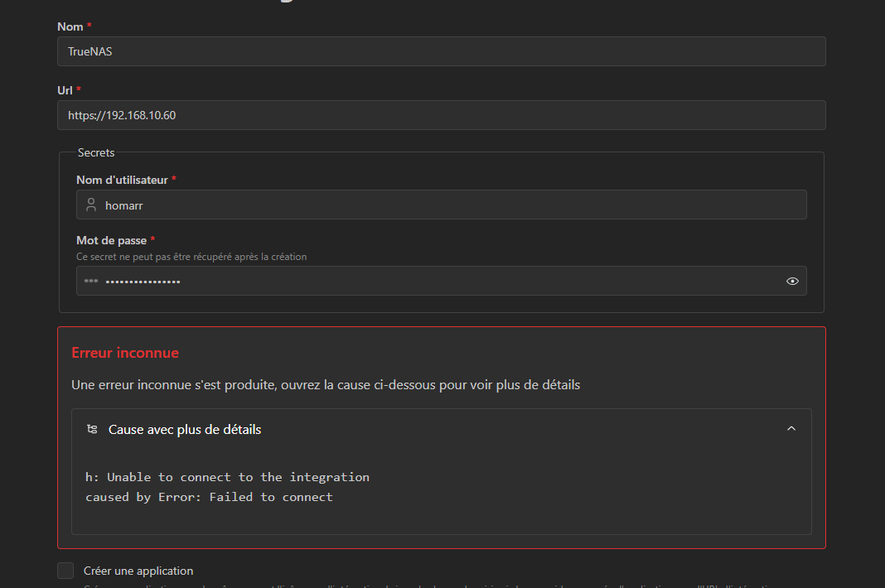Click the password dots icon
885x588 pixels.
[x=91, y=281]
